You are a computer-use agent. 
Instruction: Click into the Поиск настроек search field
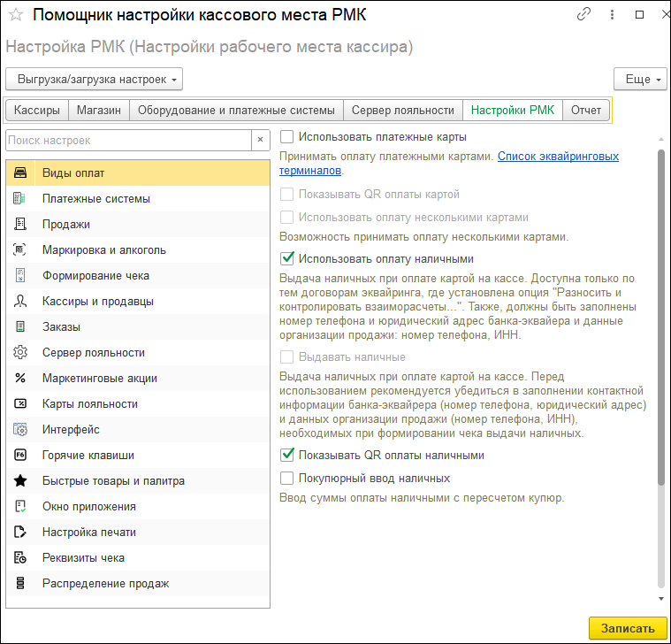pyautogui.click(x=128, y=140)
